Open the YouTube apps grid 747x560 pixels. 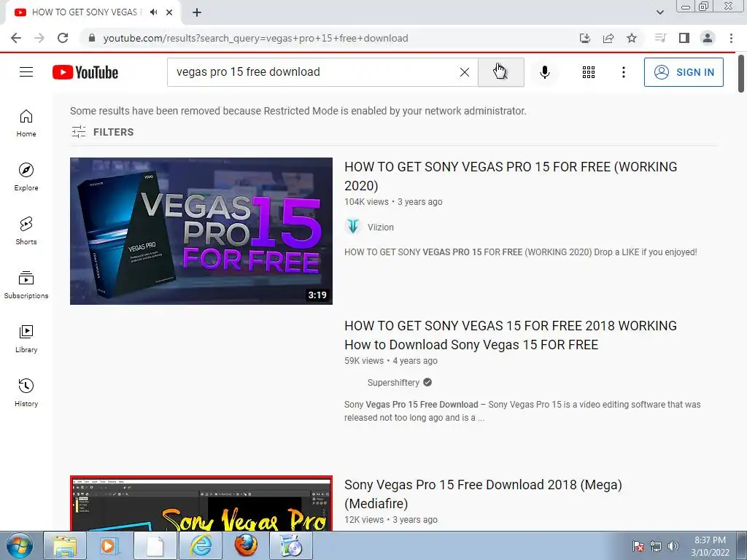(589, 72)
